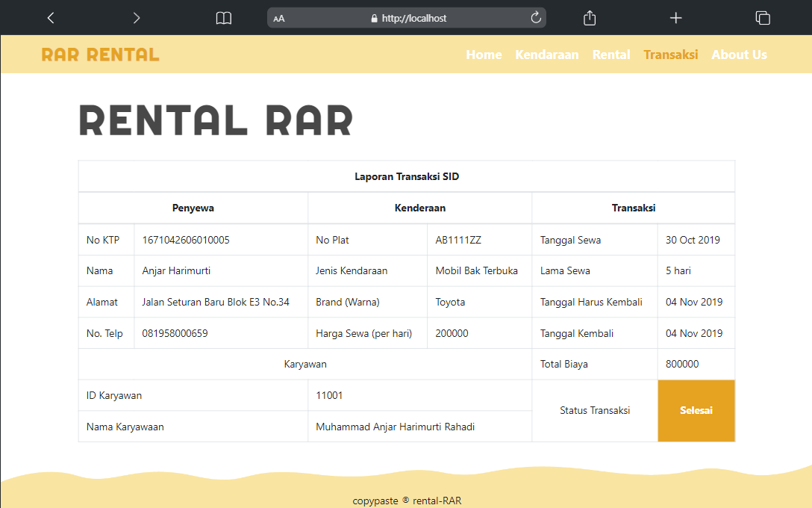Image resolution: width=812 pixels, height=508 pixels.
Task: Click the Kenderaan column header
Action: click(420, 208)
